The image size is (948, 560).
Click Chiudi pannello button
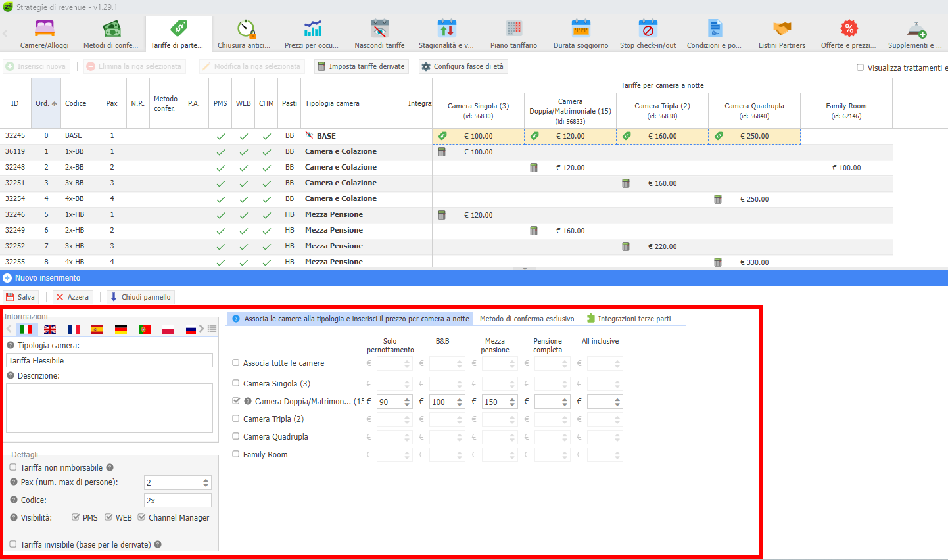pos(141,297)
